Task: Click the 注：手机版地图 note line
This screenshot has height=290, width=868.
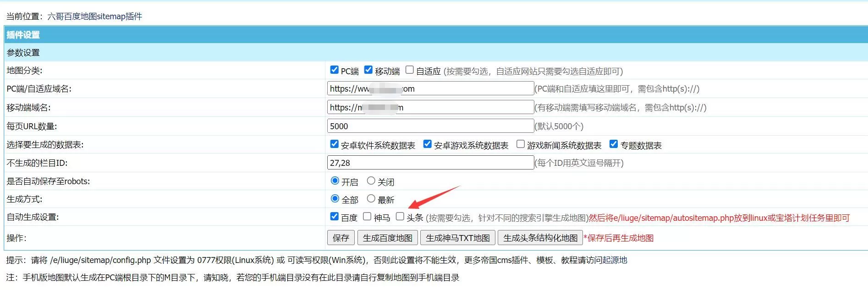Action: tap(233, 278)
